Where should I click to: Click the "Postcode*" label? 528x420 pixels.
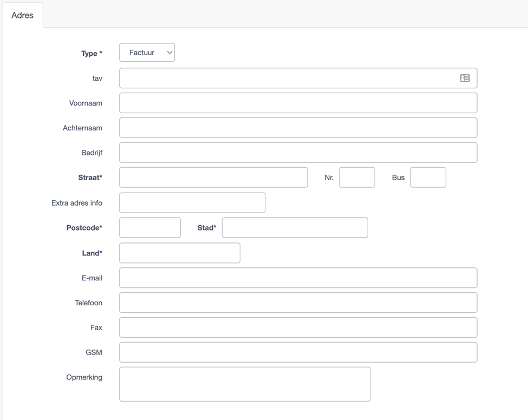[84, 228]
